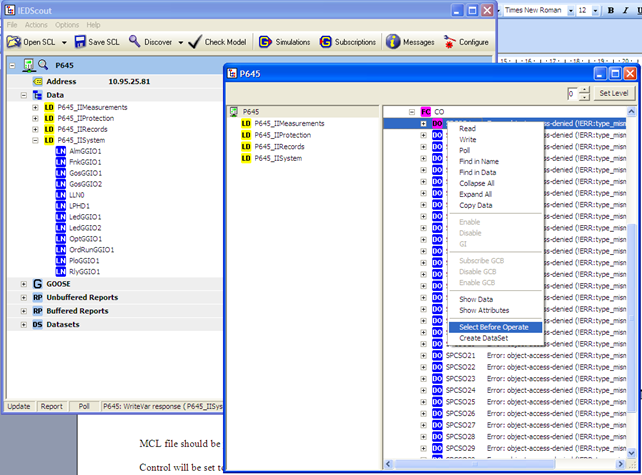
Task: Choose Read from context menu
Action: click(x=468, y=129)
